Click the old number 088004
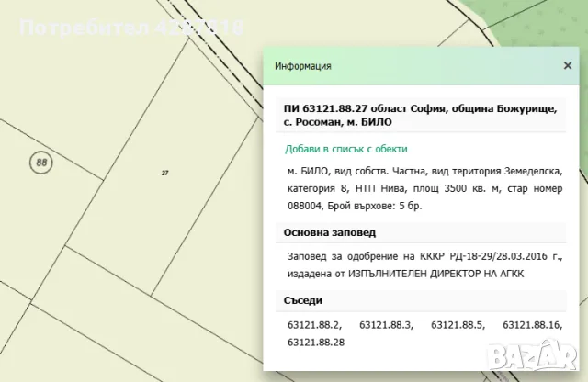Image resolution: width=588 pixels, height=382 pixels. tap(304, 206)
